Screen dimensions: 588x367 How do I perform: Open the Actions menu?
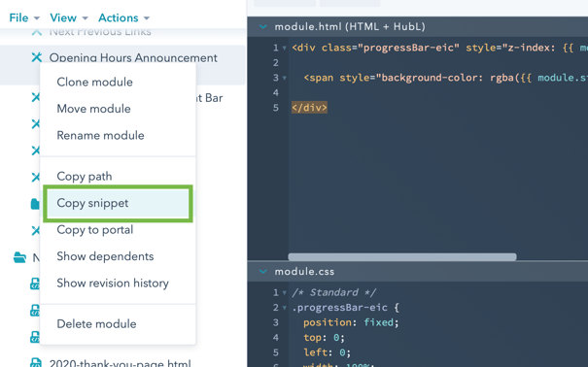pyautogui.click(x=123, y=17)
